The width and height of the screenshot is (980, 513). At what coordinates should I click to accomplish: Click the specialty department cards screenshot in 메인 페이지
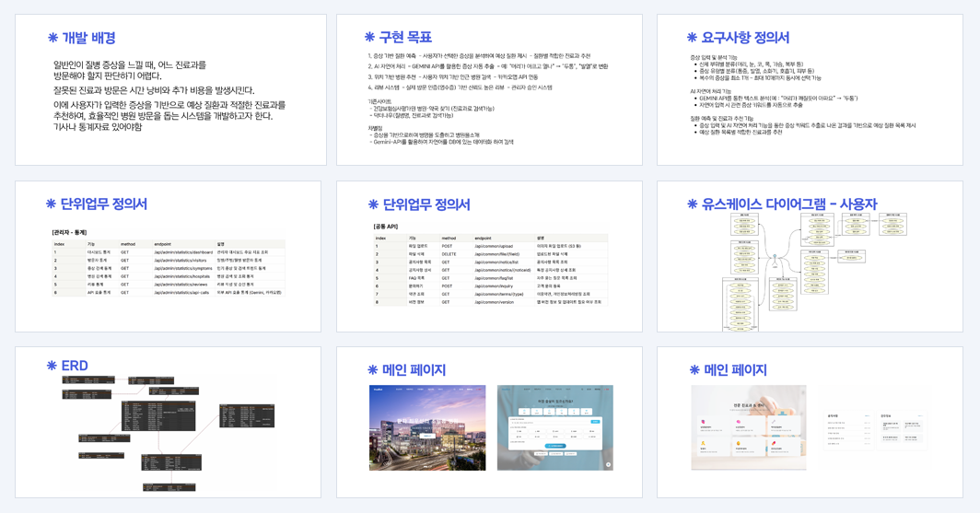coord(748,427)
